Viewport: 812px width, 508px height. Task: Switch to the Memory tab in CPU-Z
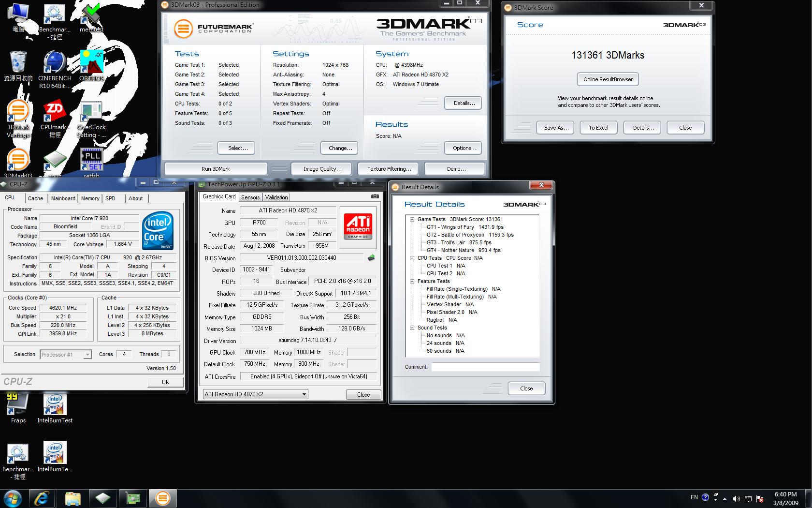(x=90, y=198)
